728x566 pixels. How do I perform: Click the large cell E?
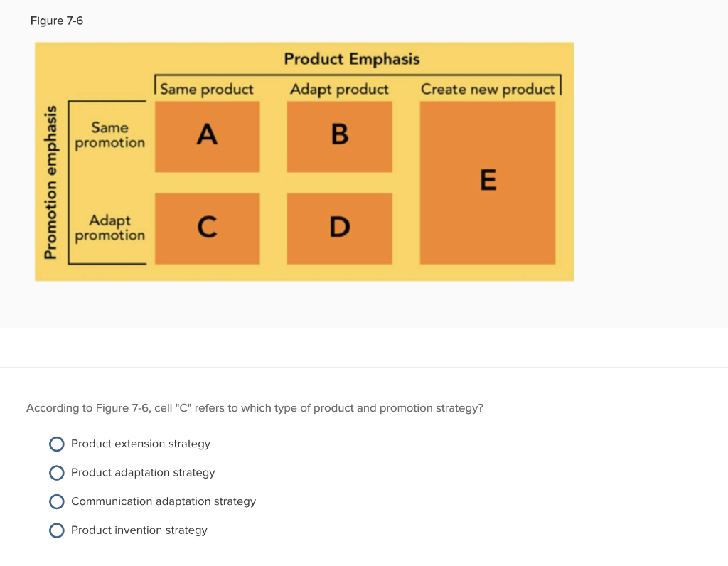point(488,181)
